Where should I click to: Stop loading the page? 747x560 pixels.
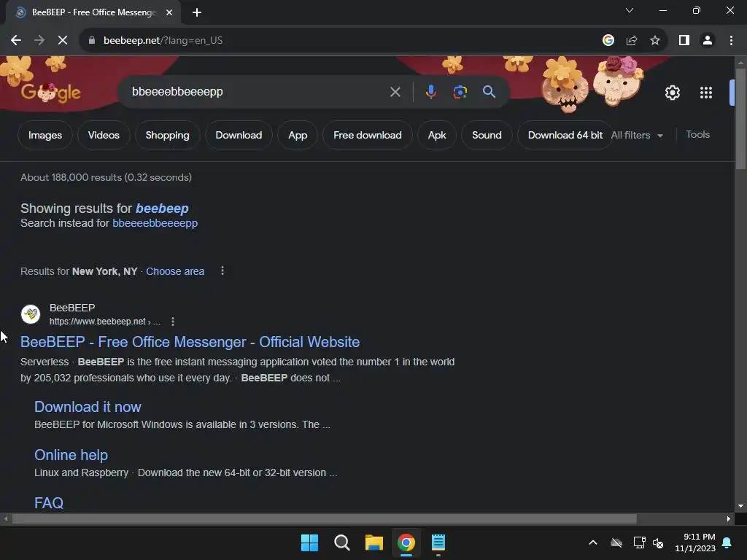63,41
